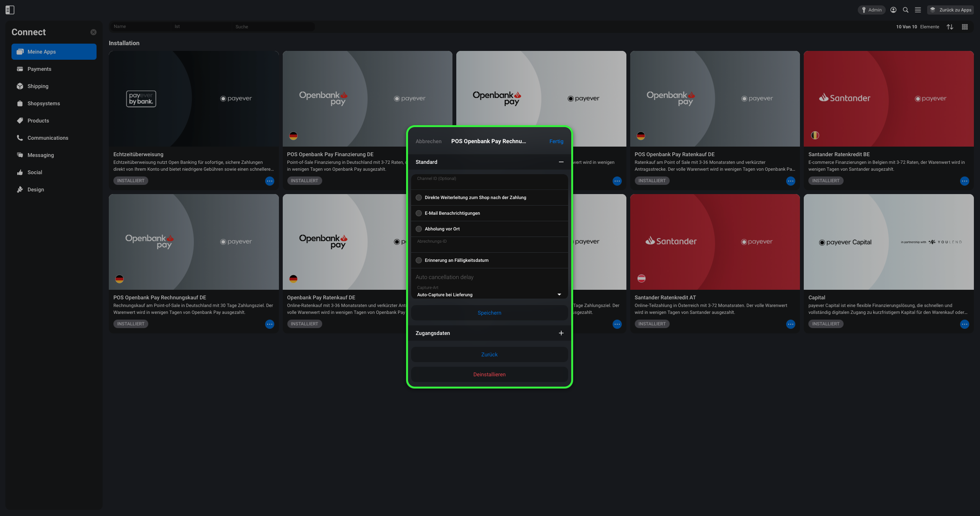This screenshot has width=980, height=516.
Task: Click Abbrechen in the dialog header
Action: click(x=429, y=141)
